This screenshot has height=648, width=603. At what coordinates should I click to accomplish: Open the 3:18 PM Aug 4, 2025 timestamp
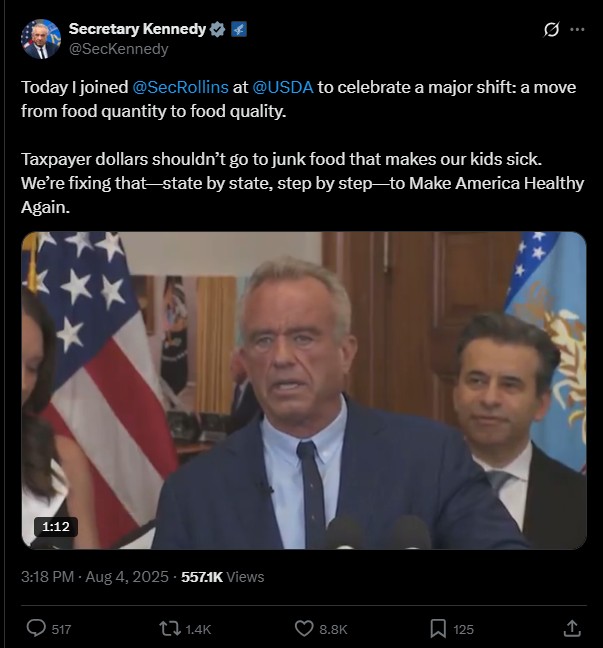pos(95,577)
